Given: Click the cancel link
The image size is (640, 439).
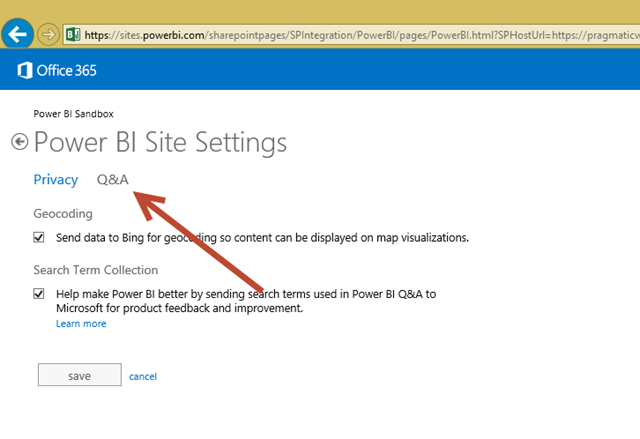Looking at the screenshot, I should [143, 376].
